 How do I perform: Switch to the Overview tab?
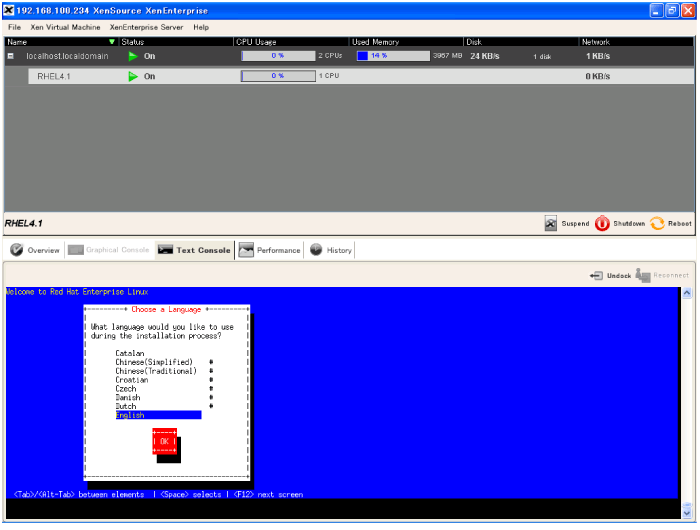(x=43, y=250)
